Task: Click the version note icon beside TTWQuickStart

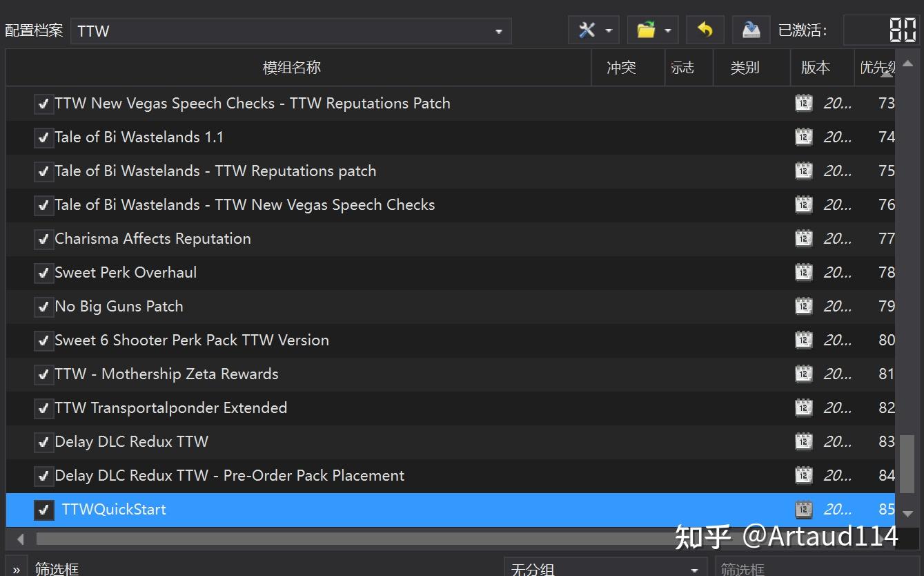Action: coord(803,509)
